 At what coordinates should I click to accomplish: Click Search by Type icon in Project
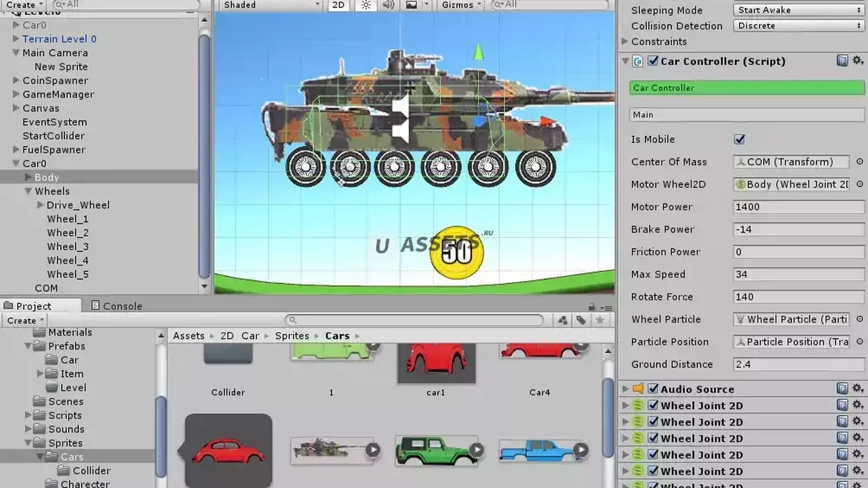pos(563,321)
